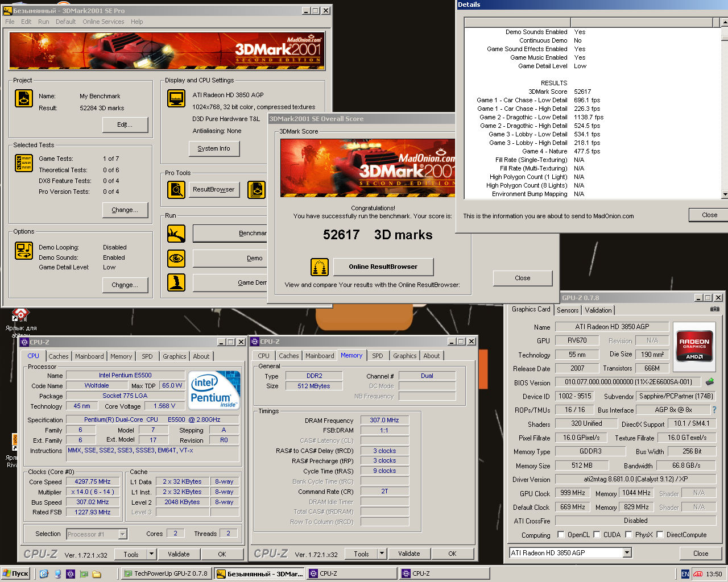Screen dimensions: 728x582
Task: Click Change... button under Options
Action: pyautogui.click(x=125, y=285)
